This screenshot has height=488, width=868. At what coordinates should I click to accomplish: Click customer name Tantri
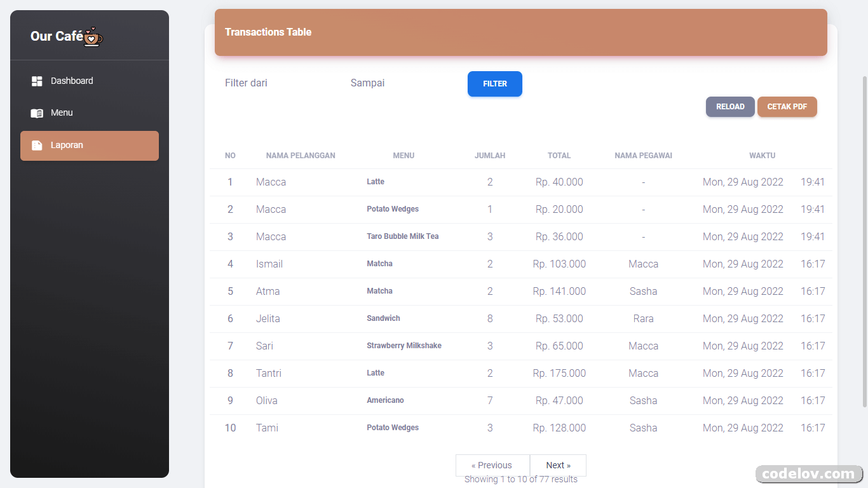[269, 373]
